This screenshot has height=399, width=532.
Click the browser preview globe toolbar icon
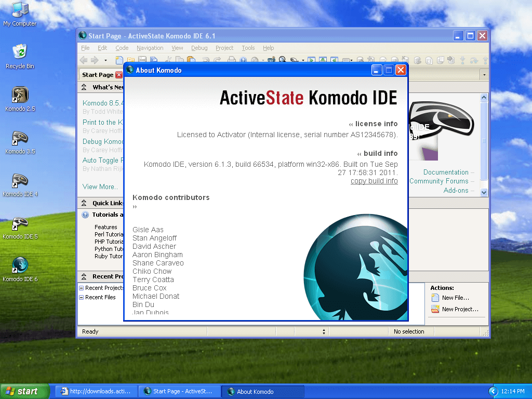tap(255, 60)
